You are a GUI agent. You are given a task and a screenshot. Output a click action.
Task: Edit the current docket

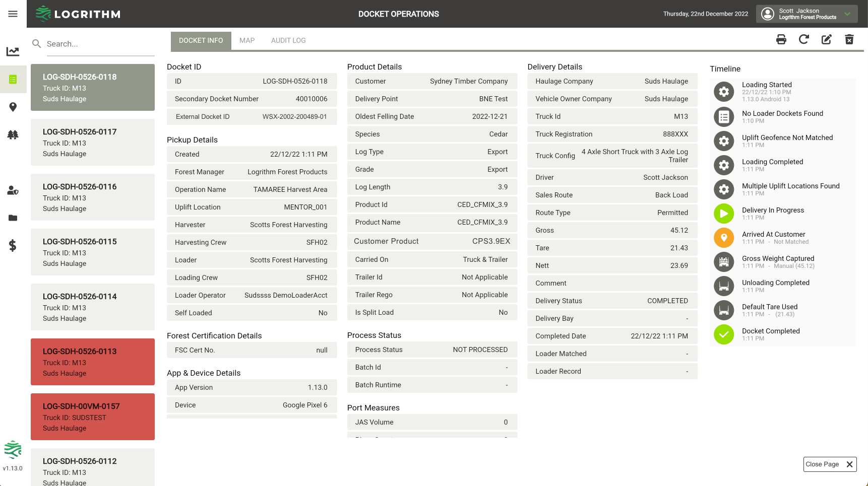point(826,39)
